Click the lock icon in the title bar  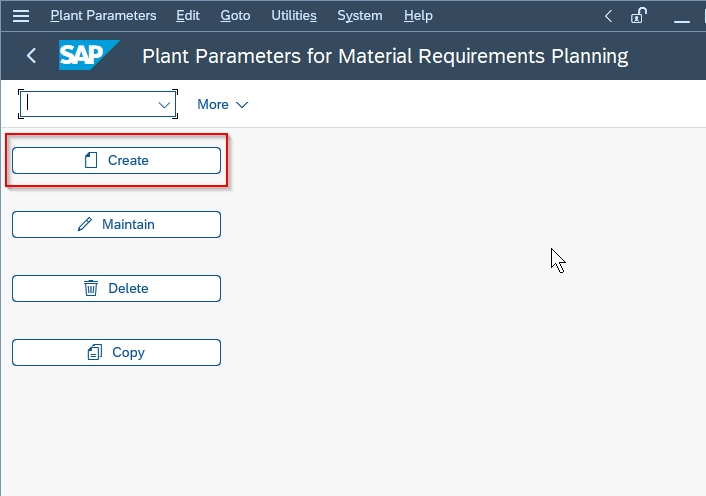point(638,16)
